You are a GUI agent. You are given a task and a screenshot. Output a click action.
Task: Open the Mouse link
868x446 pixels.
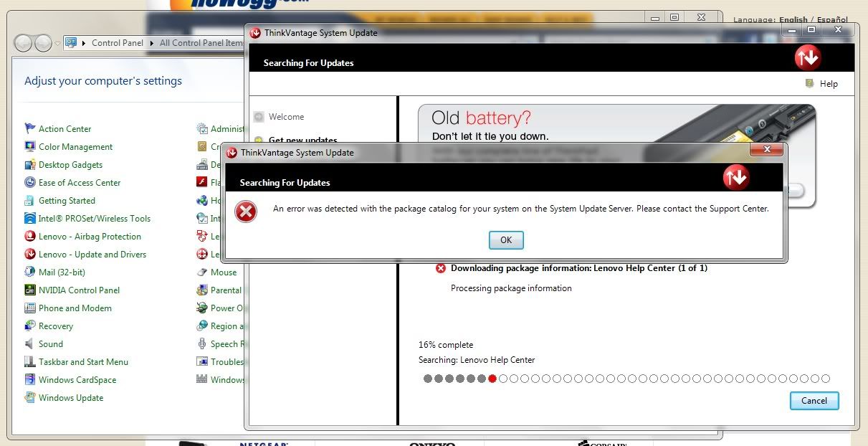[224, 272]
